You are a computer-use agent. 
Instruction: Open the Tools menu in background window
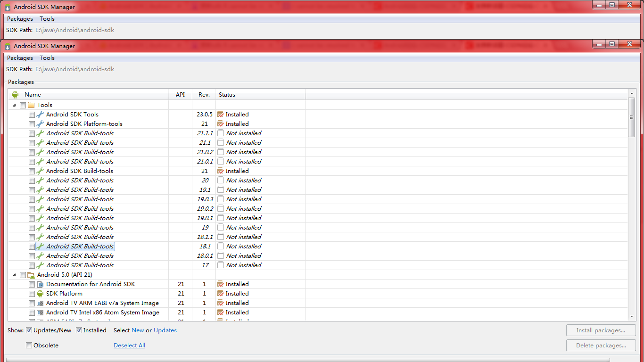[47, 19]
